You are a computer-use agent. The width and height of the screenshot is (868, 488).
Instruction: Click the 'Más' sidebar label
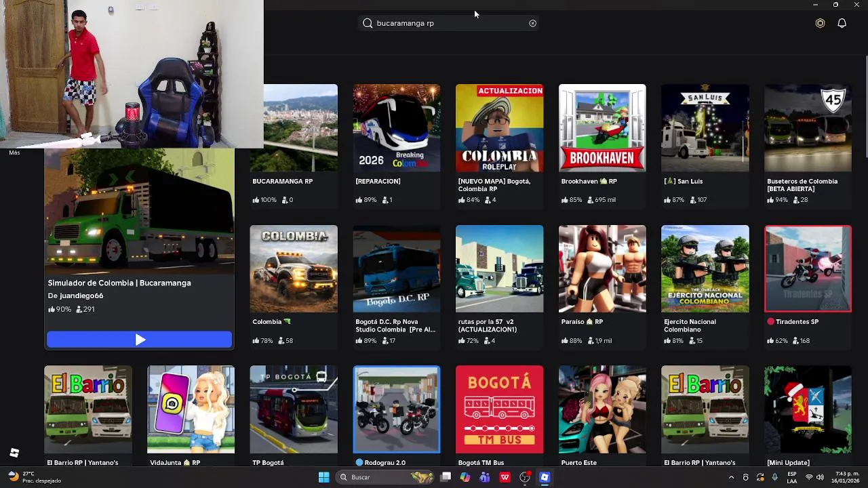[x=14, y=152]
